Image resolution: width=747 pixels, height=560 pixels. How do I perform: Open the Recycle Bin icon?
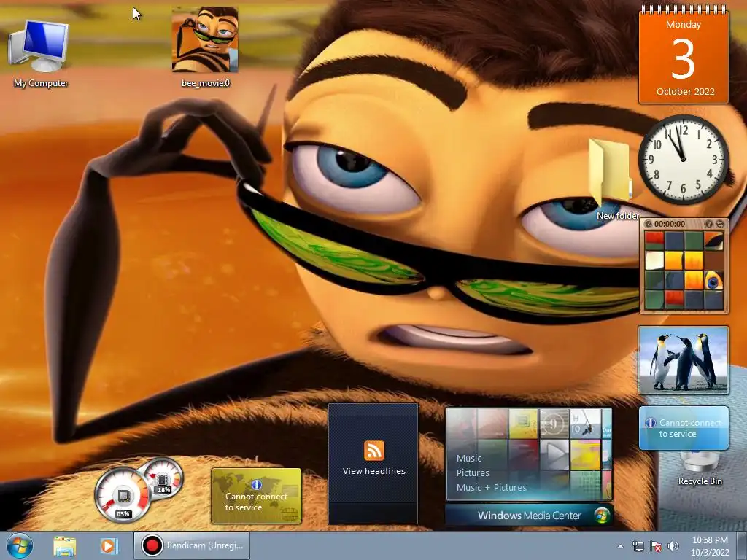[700, 469]
